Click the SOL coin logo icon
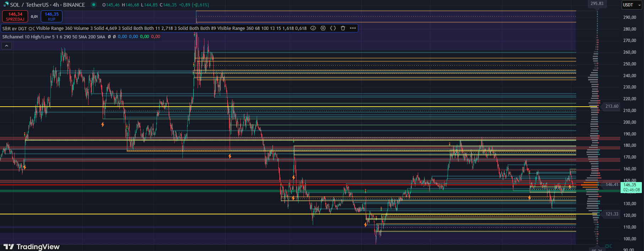The width and height of the screenshot is (644, 251). coord(6,5)
